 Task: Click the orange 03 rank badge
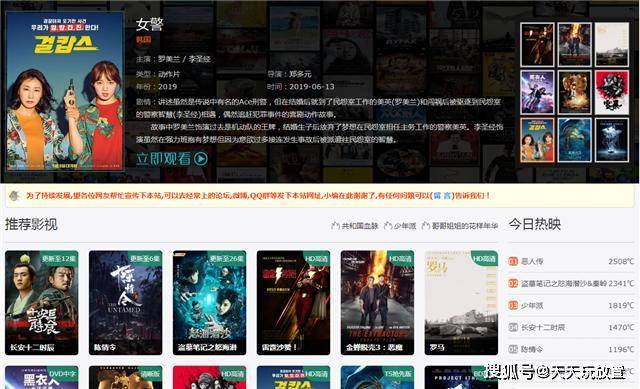point(513,305)
